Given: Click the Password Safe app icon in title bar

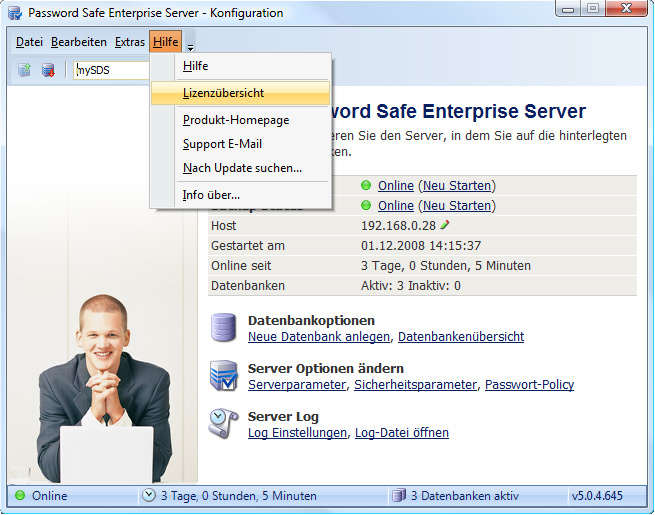Looking at the screenshot, I should tap(15, 13).
